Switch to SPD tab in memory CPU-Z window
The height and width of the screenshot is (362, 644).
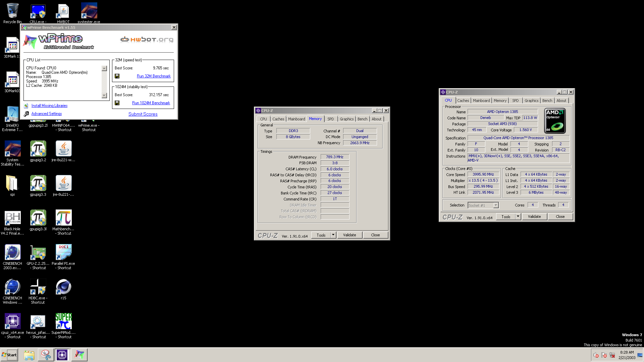pos(330,119)
